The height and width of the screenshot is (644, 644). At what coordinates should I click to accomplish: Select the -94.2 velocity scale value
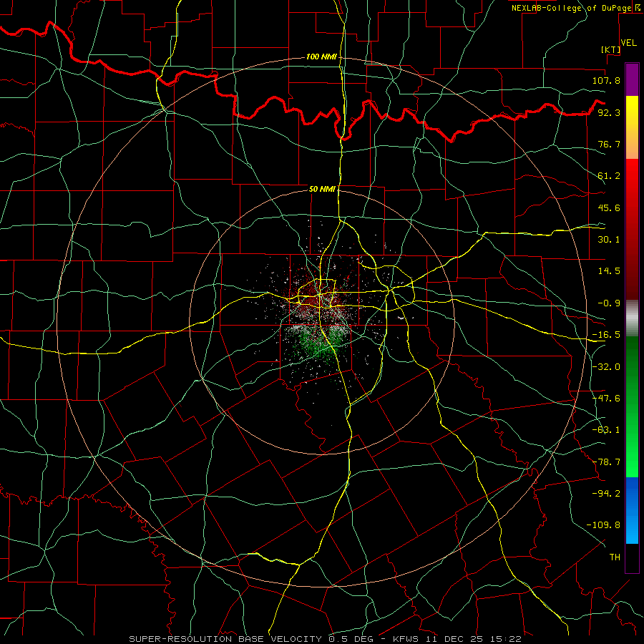(606, 494)
